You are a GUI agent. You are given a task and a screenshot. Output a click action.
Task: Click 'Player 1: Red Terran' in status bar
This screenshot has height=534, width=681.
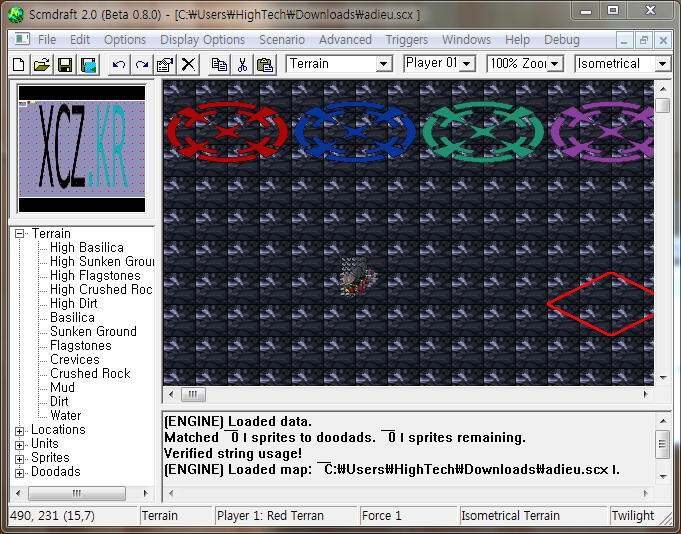(x=270, y=516)
